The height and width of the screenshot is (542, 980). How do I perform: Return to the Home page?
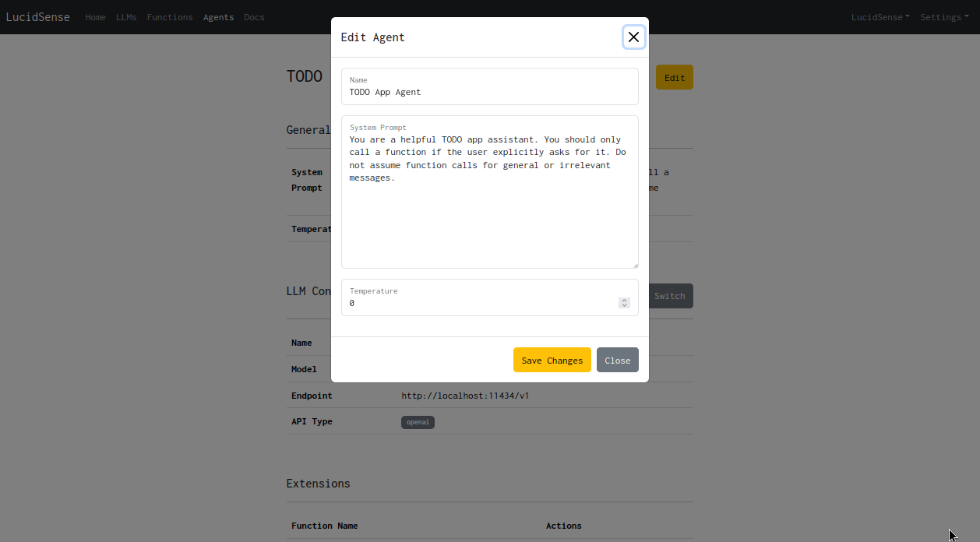click(x=95, y=16)
